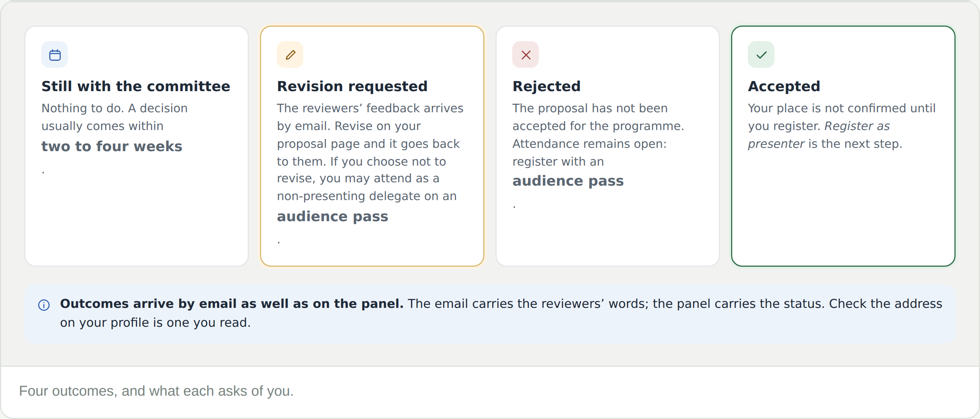The height and width of the screenshot is (419, 980).
Task: Click the orange pencil edit icon
Action: [290, 55]
